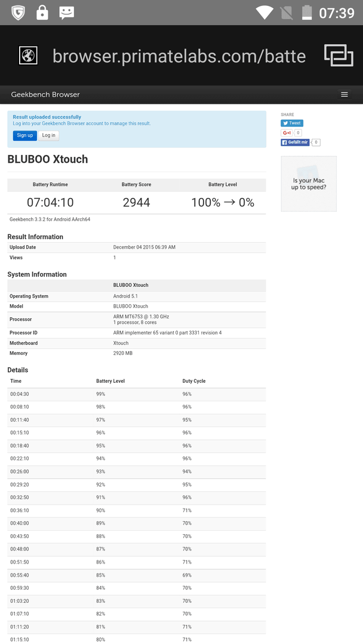This screenshot has width=363, height=644.
Task: Click battery level 90% cell
Action: (101, 510)
